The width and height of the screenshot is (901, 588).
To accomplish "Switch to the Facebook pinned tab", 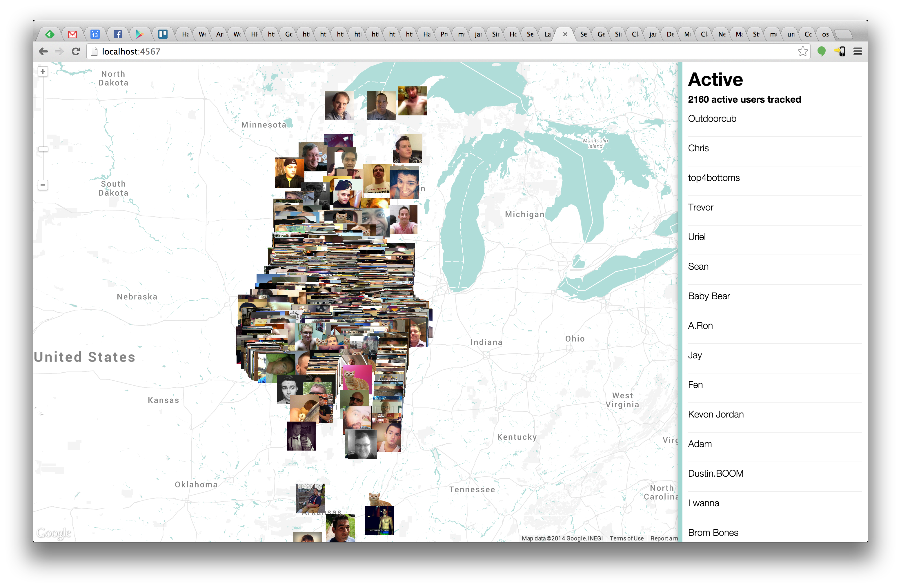I will click(x=117, y=35).
